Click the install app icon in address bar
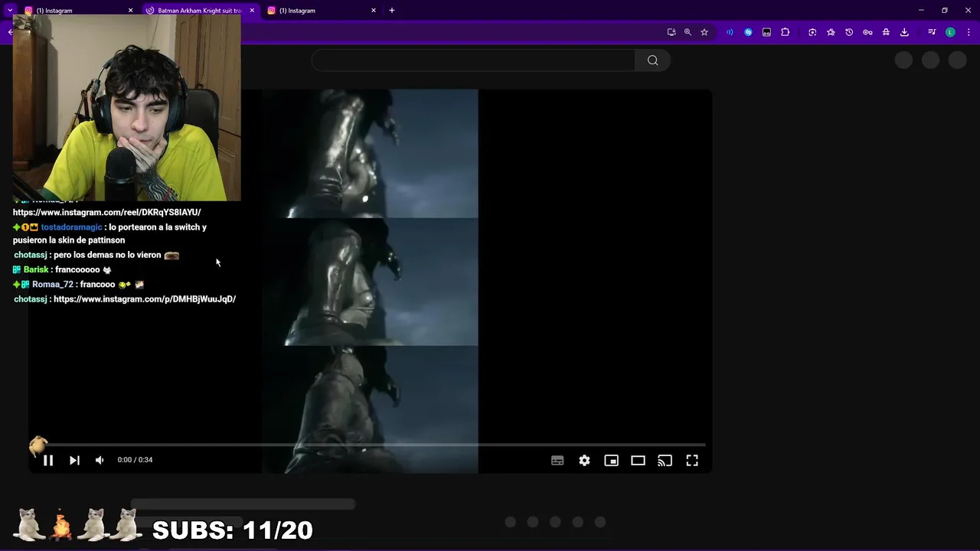Viewport: 980px width, 551px height. pyautogui.click(x=671, y=32)
